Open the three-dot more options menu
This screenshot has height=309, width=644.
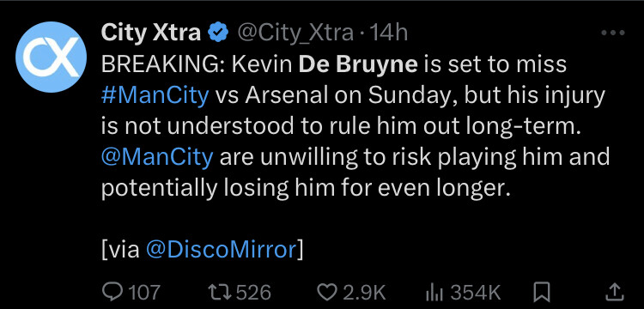(613, 33)
